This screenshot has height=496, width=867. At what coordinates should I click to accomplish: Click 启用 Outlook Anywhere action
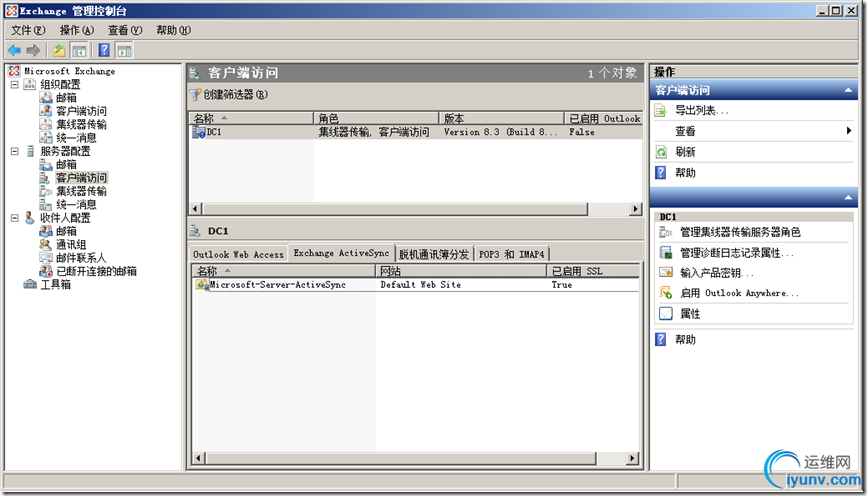[x=739, y=293]
